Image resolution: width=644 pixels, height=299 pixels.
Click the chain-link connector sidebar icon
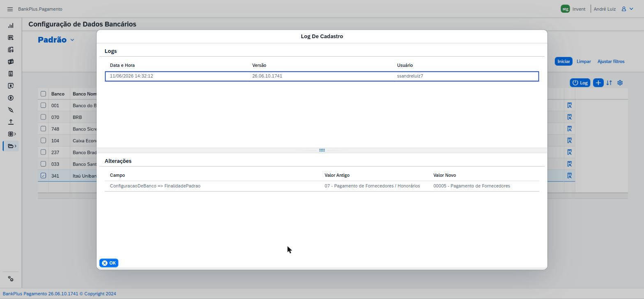tap(11, 110)
